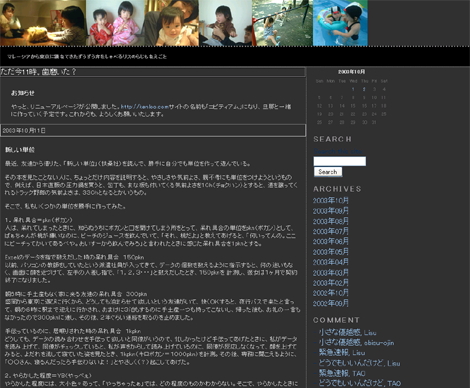Open the 2003年04月 archive link
This screenshot has width=470, height=388.
pyautogui.click(x=331, y=262)
